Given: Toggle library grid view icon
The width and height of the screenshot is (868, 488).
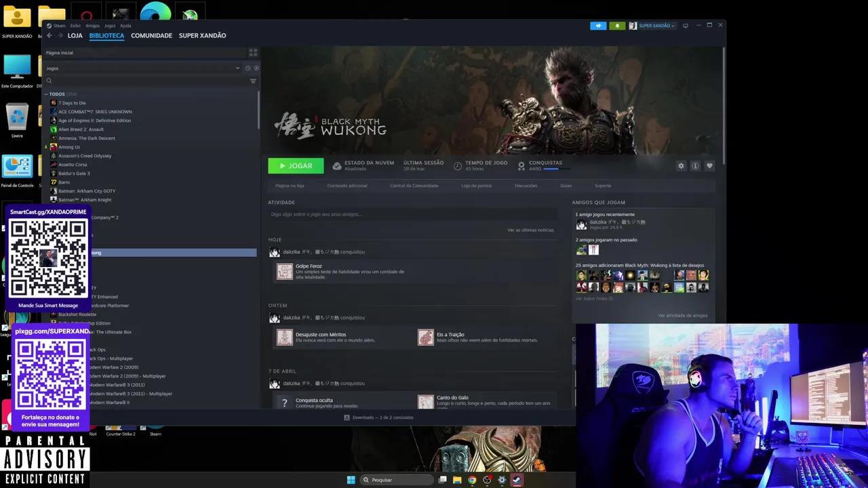Looking at the screenshot, I should pos(253,52).
